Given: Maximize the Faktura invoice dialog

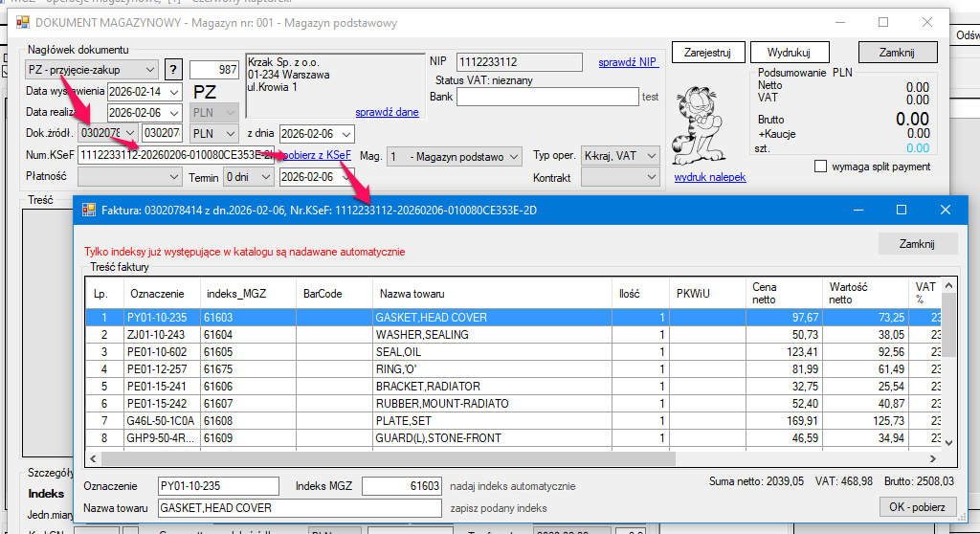Looking at the screenshot, I should pyautogui.click(x=901, y=210).
